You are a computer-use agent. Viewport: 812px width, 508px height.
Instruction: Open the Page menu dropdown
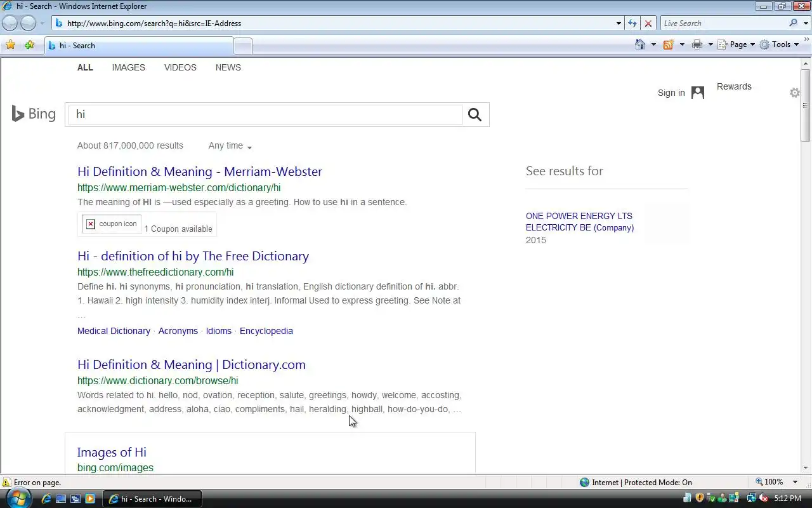point(737,44)
